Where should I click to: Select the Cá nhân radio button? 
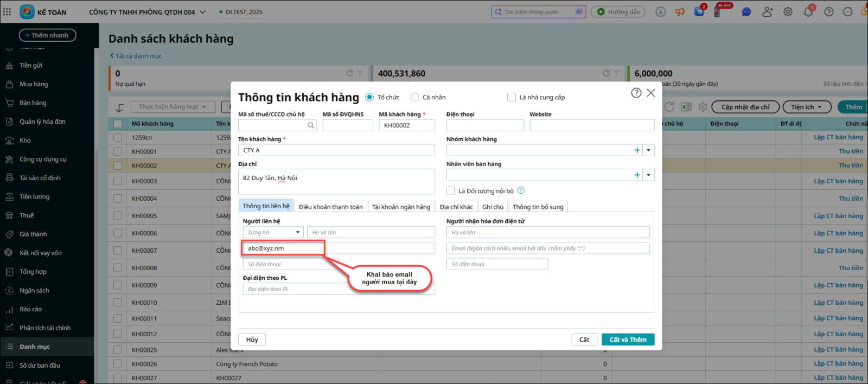click(415, 97)
